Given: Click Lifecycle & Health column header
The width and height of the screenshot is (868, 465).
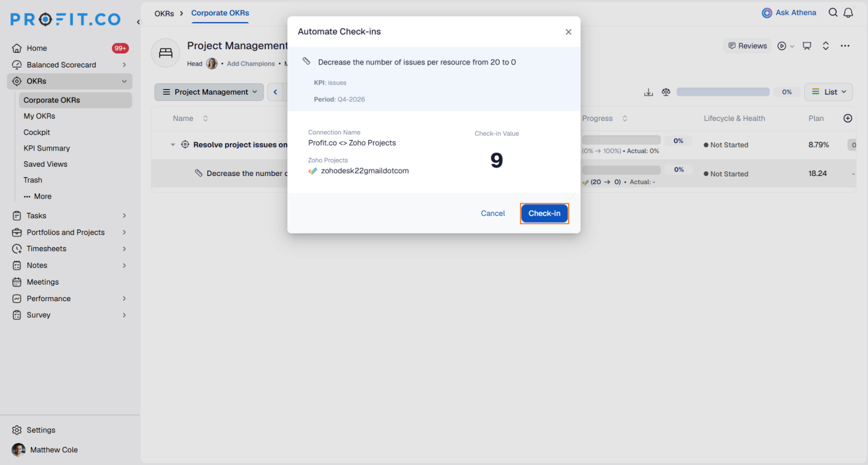Looking at the screenshot, I should (x=734, y=119).
